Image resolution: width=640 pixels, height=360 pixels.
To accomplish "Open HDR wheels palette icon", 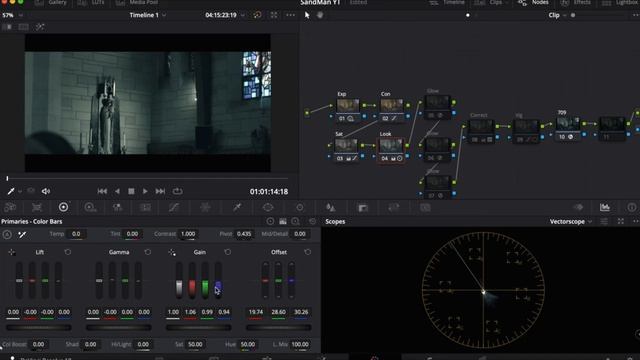I will [90, 207].
